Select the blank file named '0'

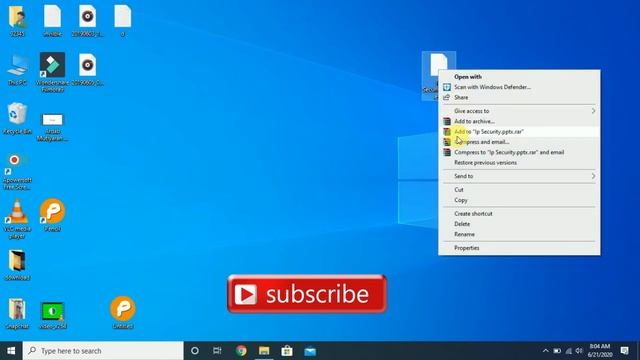pos(122,17)
